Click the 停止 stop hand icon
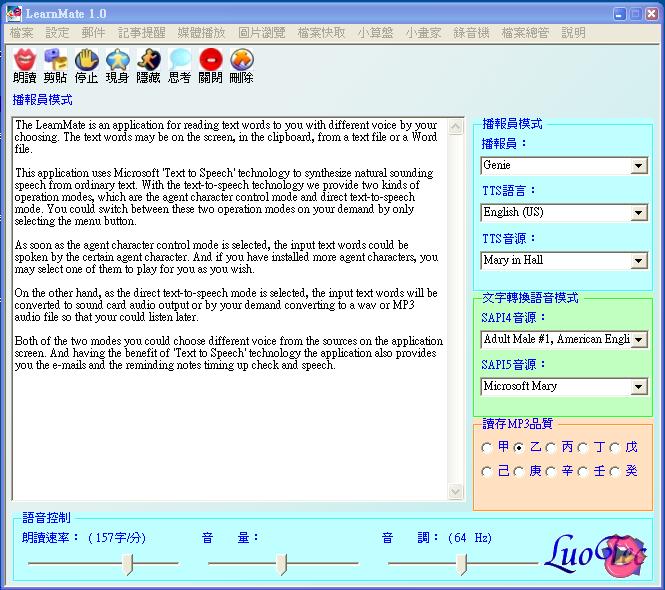The image size is (665, 590). [87, 59]
